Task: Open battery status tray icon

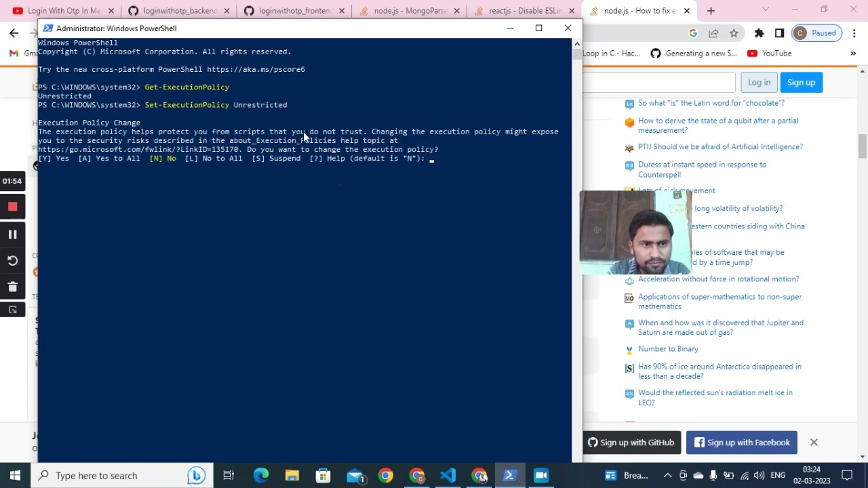Action: (x=729, y=475)
